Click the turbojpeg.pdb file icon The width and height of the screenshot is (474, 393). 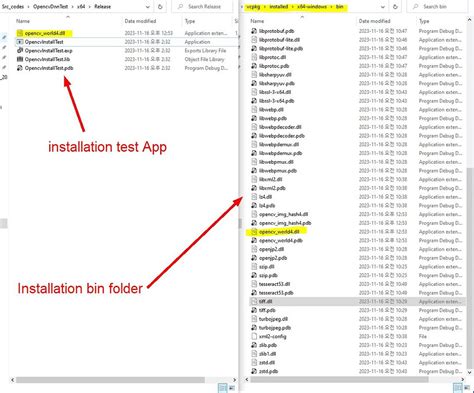254,328
